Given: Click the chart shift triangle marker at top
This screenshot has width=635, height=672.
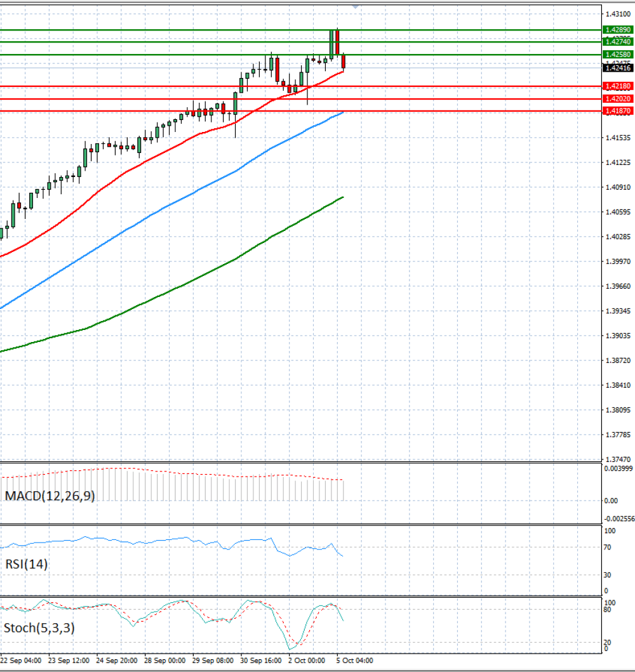Looking at the screenshot, I should coord(356,7).
